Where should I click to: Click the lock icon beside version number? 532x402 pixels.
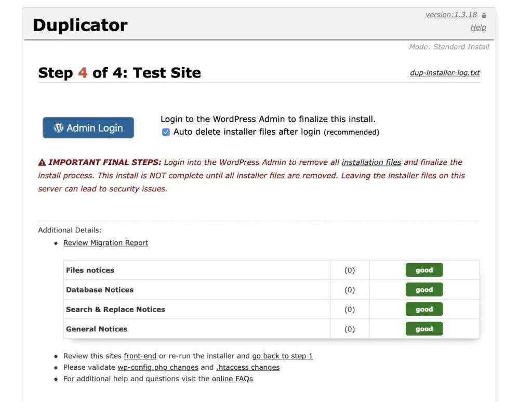484,16
